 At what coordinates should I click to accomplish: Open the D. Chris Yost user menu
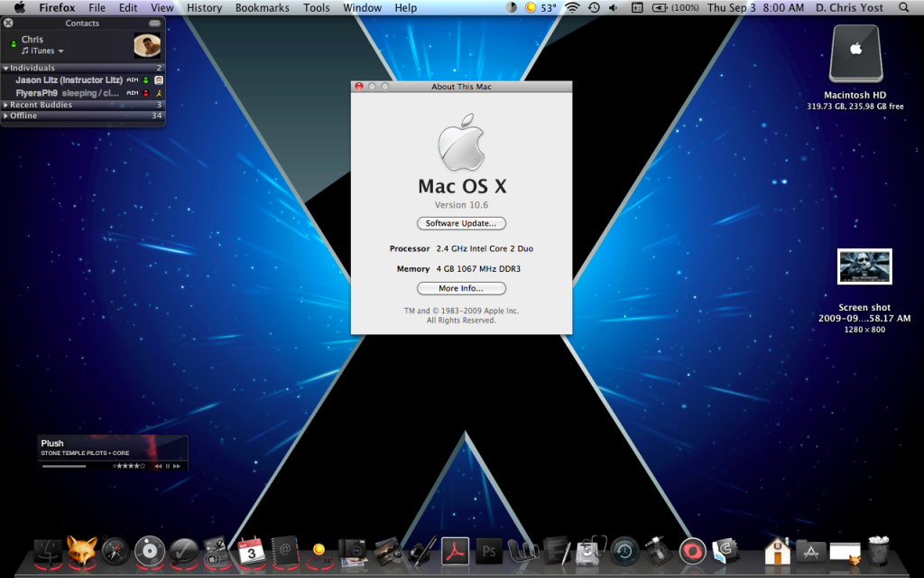coord(849,7)
